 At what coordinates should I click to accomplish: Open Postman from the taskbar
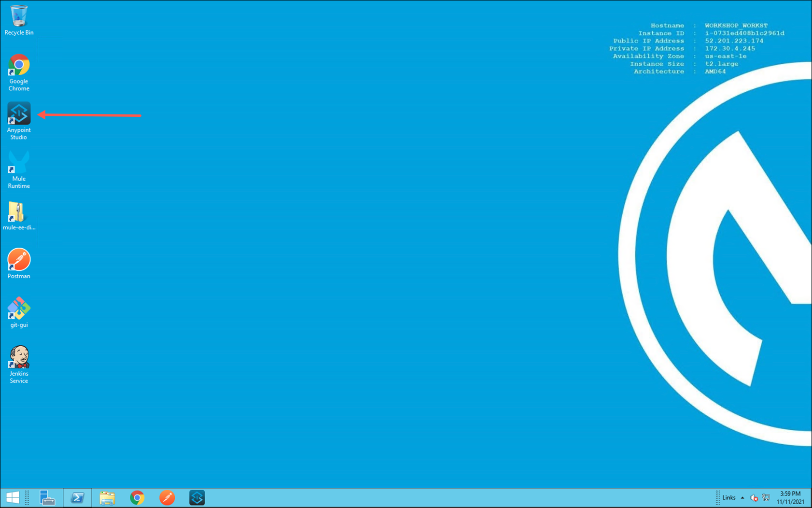[167, 497]
